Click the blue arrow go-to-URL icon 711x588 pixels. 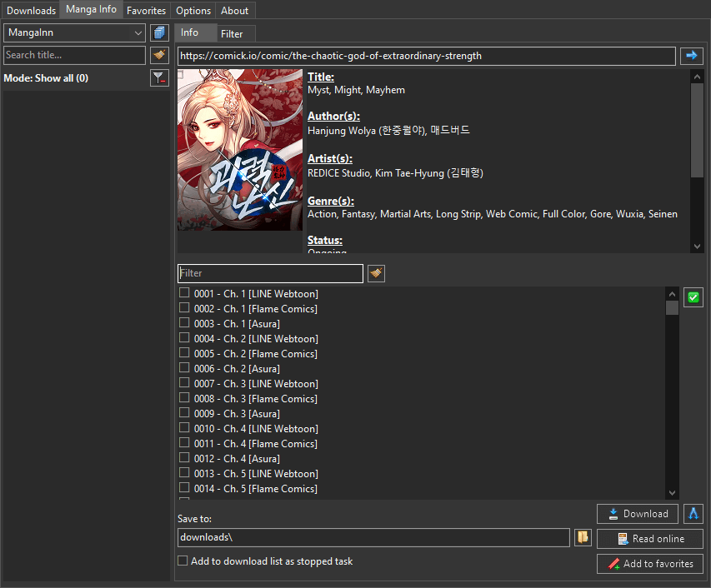(691, 56)
